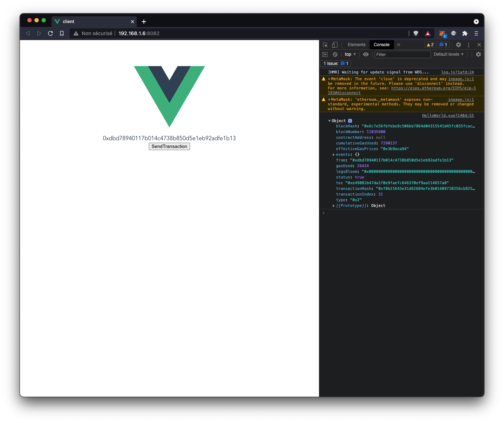Open DevTools settings gear
This screenshot has width=504, height=423.
pyautogui.click(x=459, y=45)
